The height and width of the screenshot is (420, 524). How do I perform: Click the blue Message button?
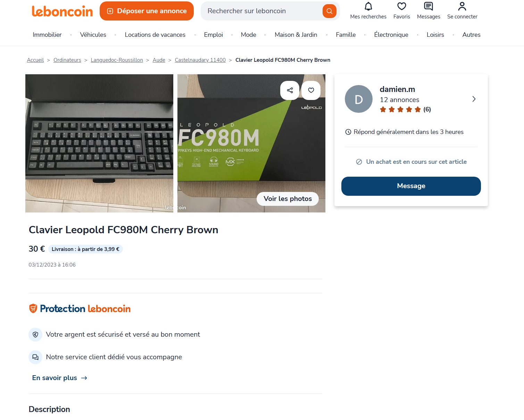[411, 186]
